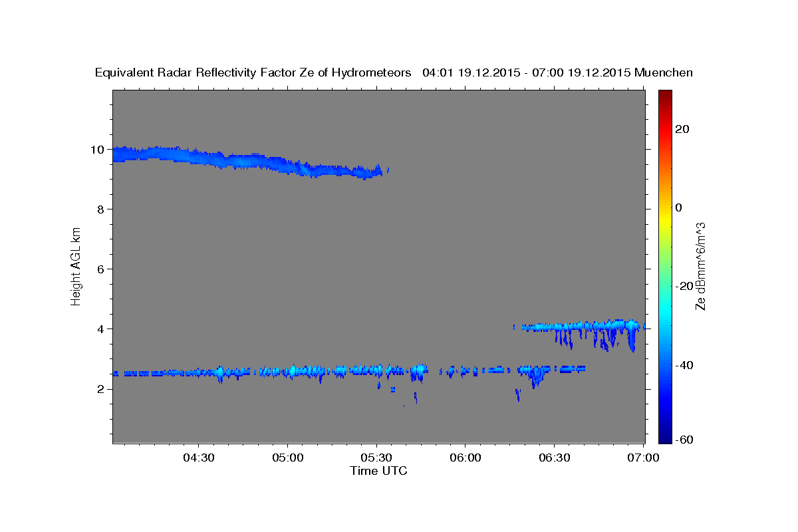Click the '20' colorbar tick value
Image resolution: width=798 pixels, height=532 pixels.
pyautogui.click(x=682, y=129)
